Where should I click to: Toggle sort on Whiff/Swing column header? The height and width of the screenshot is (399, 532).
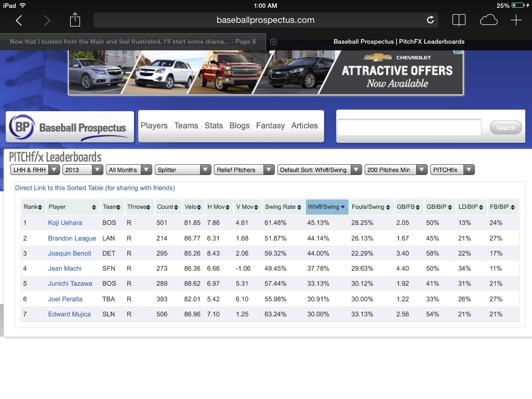pyautogui.click(x=327, y=207)
